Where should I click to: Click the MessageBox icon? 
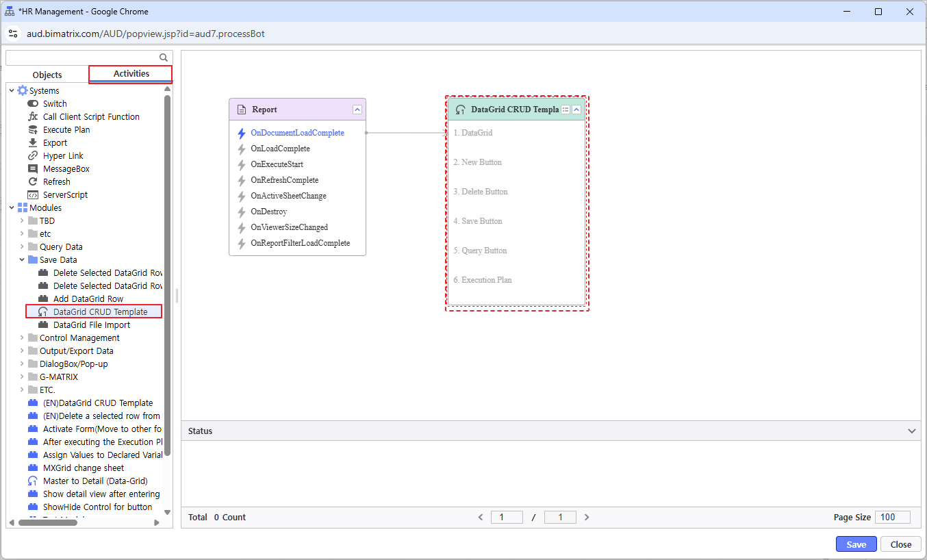tap(33, 169)
